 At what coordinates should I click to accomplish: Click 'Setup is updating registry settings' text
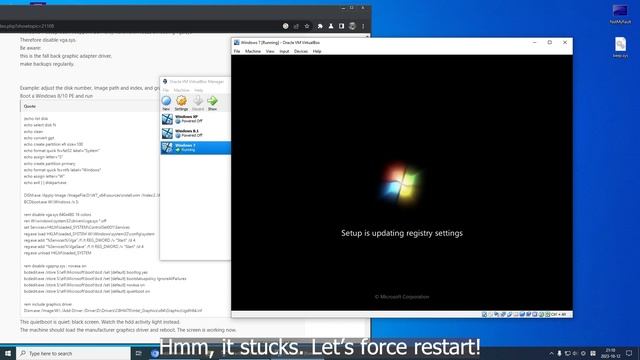tap(402, 233)
